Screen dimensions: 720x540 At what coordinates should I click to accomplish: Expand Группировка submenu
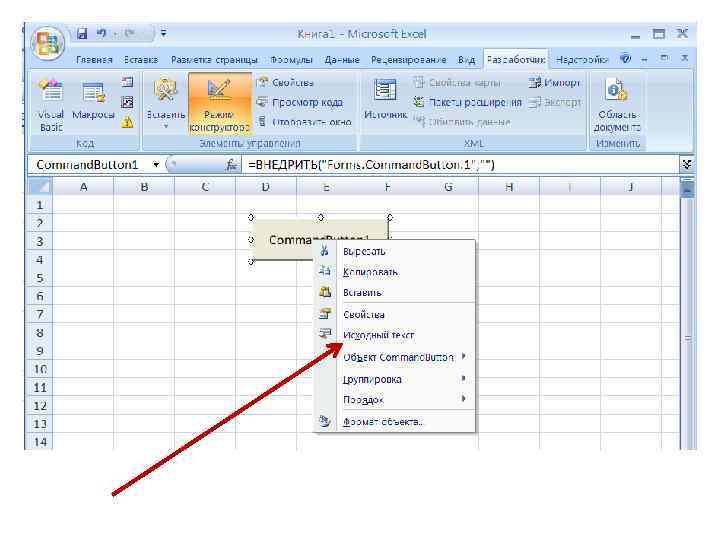pos(395,379)
